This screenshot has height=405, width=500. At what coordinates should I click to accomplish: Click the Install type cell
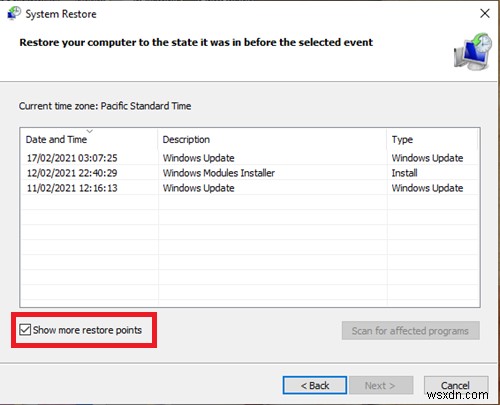click(x=404, y=173)
